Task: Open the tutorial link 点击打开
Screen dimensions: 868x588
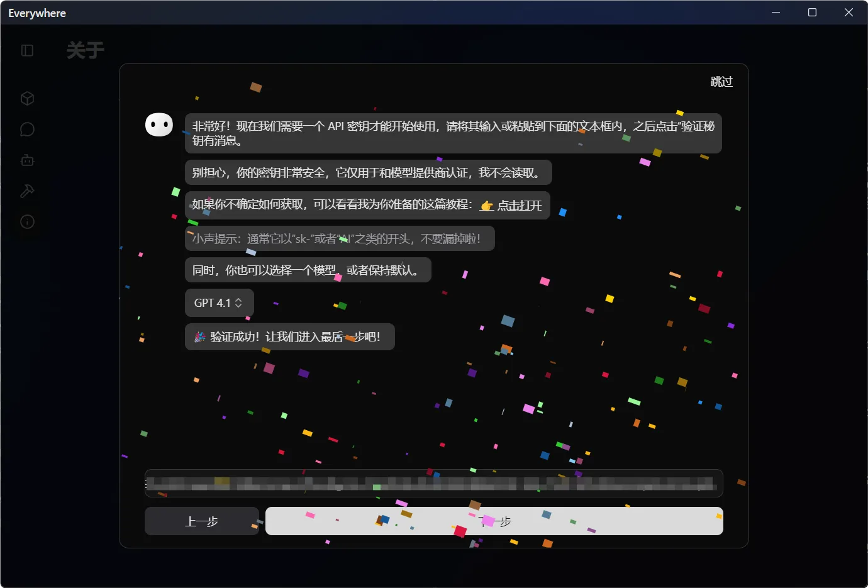Action: (x=511, y=206)
